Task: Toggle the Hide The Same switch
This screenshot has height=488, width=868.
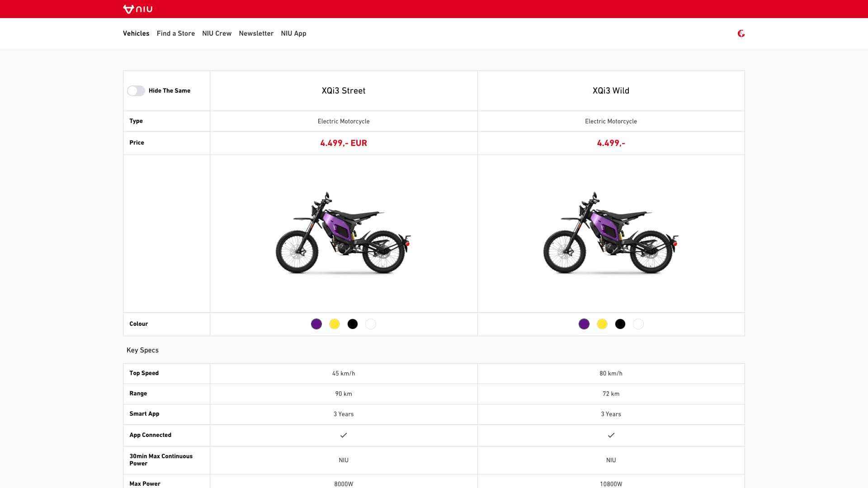Action: 136,91
